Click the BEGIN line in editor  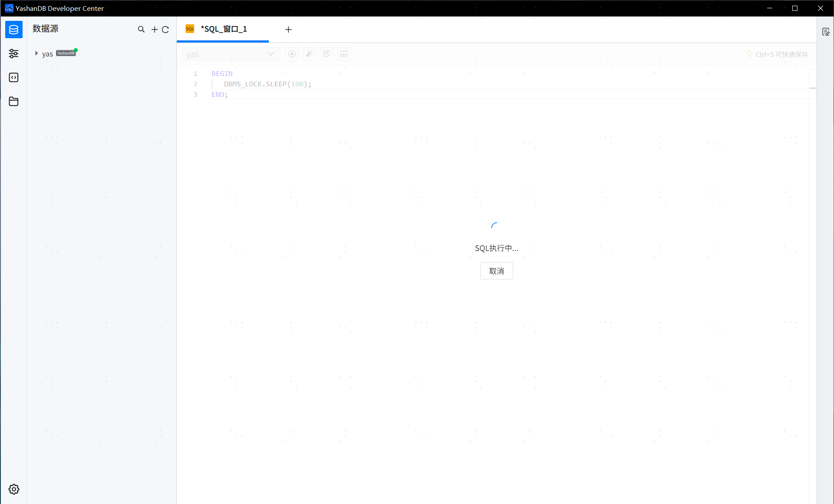(222, 74)
